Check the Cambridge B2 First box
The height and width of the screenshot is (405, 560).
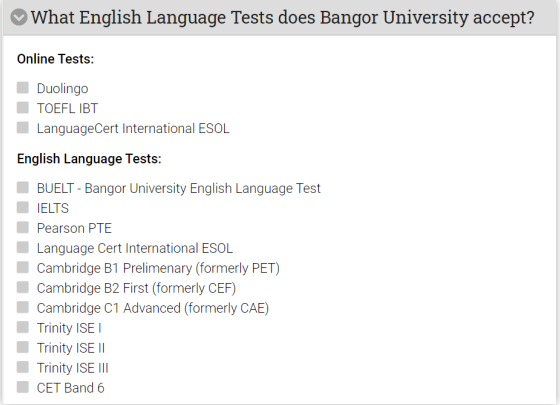pos(23,287)
